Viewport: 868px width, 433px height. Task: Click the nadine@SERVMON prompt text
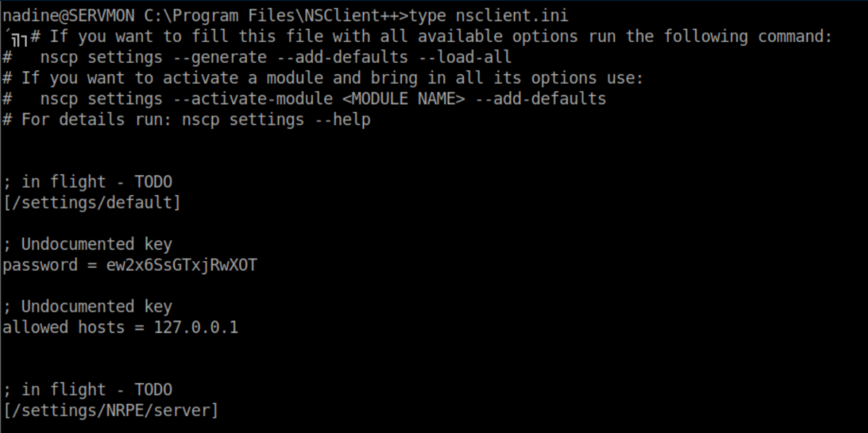point(63,15)
